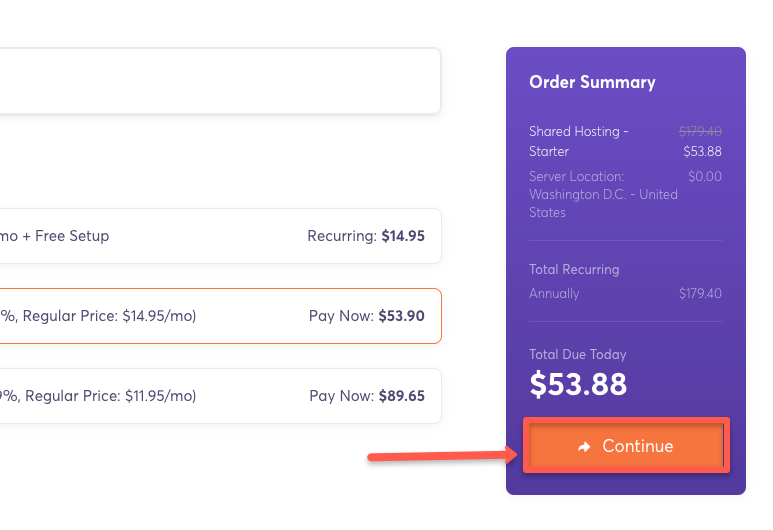Image resolution: width=773 pixels, height=530 pixels.
Task: Click the Recurring: $14.95 price text
Action: [366, 236]
